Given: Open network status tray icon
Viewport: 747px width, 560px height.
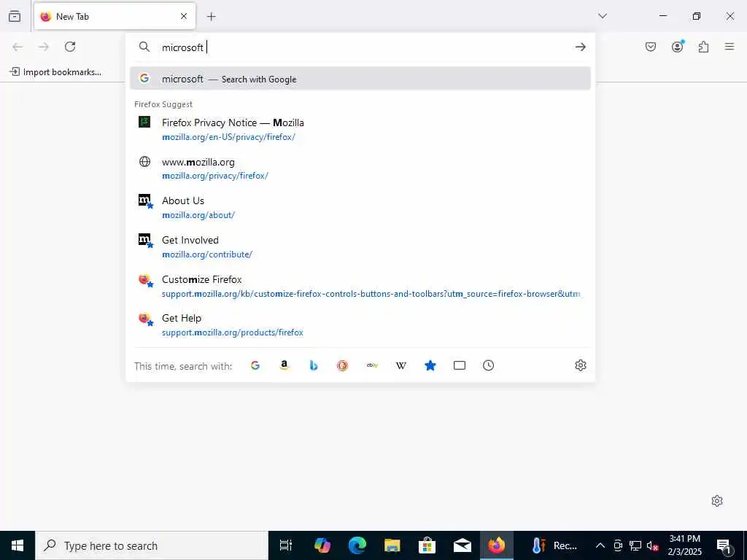Looking at the screenshot, I should point(635,545).
